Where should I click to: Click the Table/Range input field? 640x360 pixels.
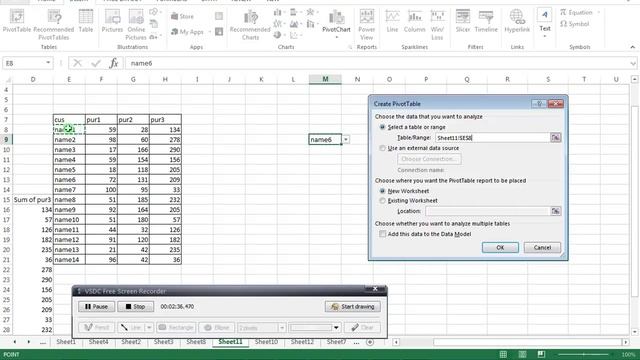[493, 138]
